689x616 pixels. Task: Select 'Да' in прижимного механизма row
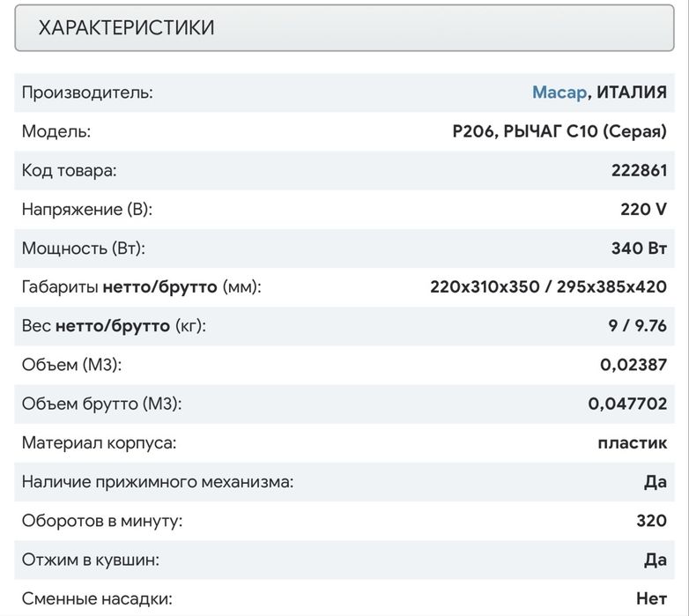pos(656,482)
